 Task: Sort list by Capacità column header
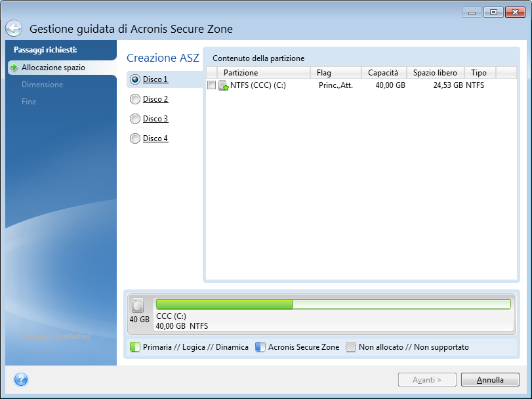(x=383, y=73)
